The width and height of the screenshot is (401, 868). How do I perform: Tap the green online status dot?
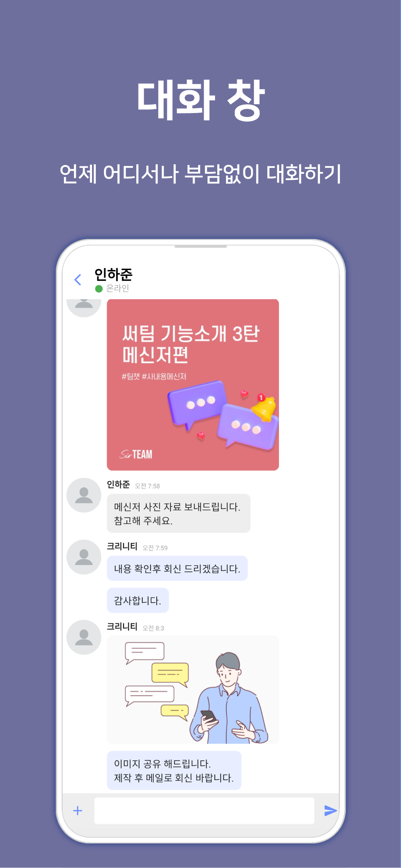pos(99,289)
